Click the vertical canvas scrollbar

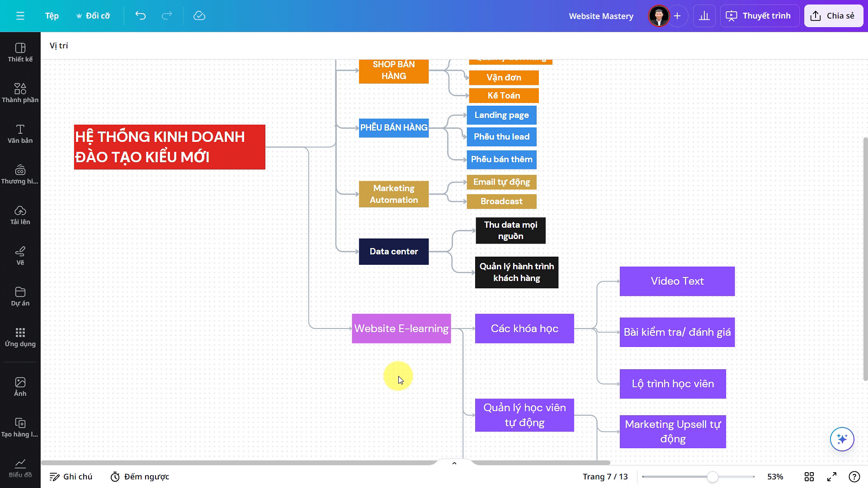click(x=865, y=259)
